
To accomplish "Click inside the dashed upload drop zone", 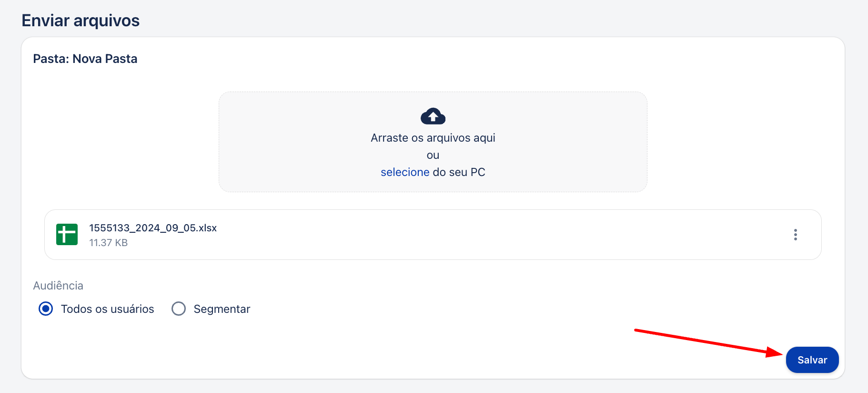I will [433, 142].
